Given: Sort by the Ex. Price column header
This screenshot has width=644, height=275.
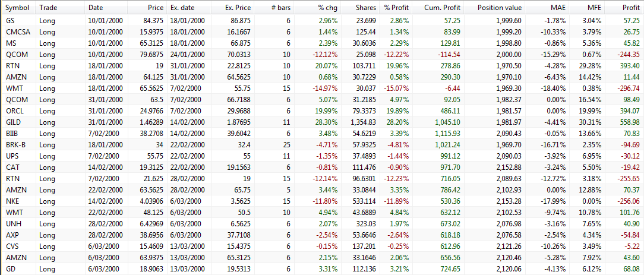Looking at the screenshot, I should (x=233, y=7).
